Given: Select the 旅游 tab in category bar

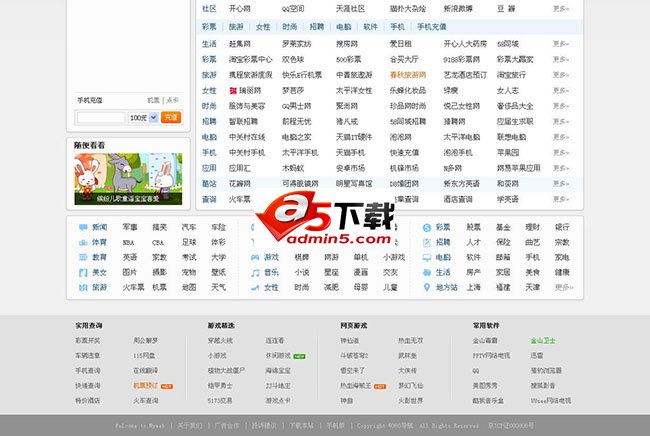Looking at the screenshot, I should click(236, 27).
